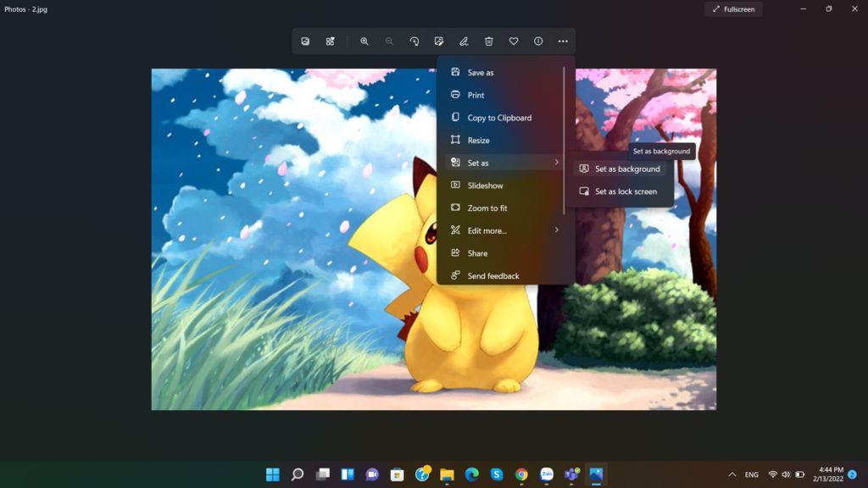Open the Get Help taskbar icon
Viewport: 868px width, 488px height.
[422, 474]
